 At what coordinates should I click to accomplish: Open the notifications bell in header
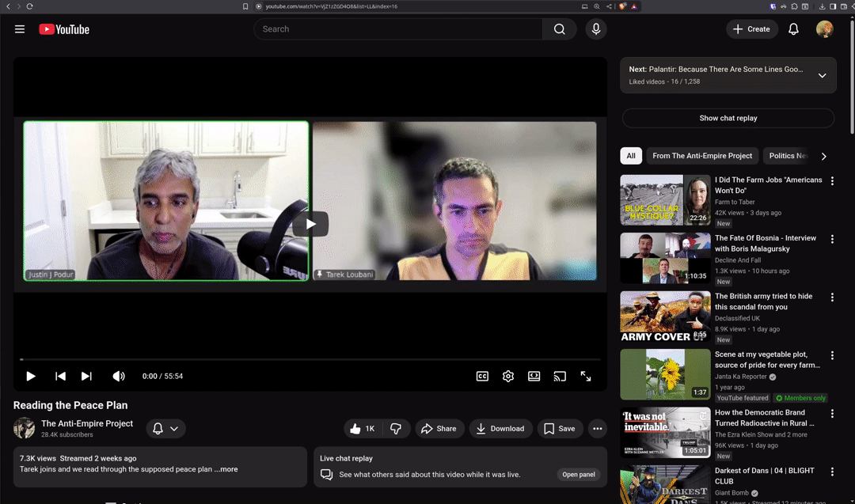point(793,29)
